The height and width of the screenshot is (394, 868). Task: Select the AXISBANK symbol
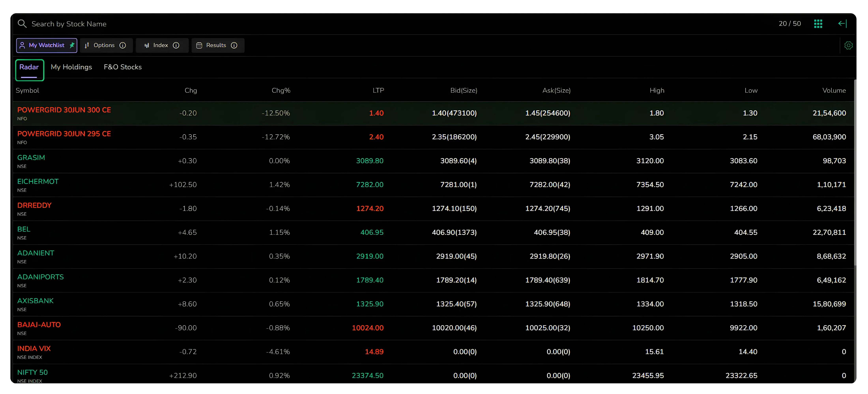click(x=35, y=301)
